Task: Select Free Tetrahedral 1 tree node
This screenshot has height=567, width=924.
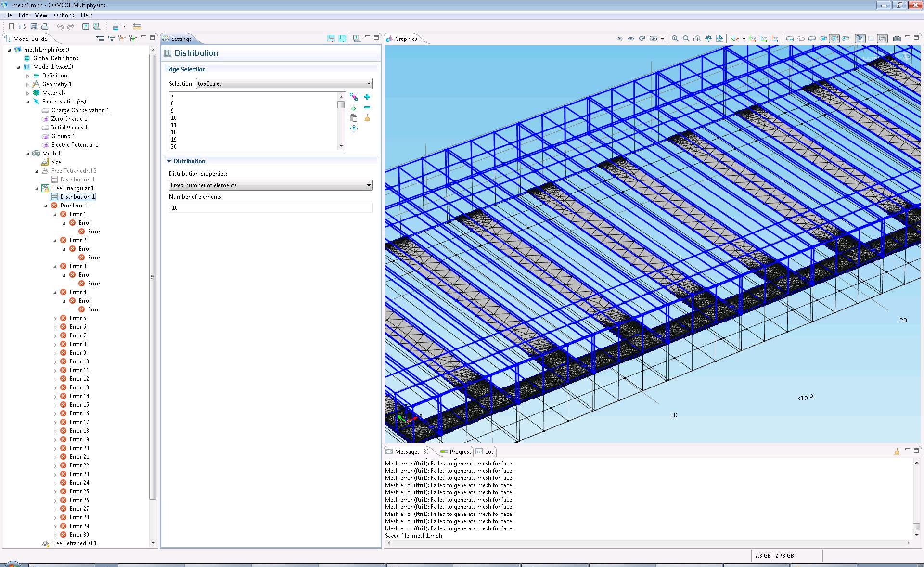Action: tap(74, 543)
